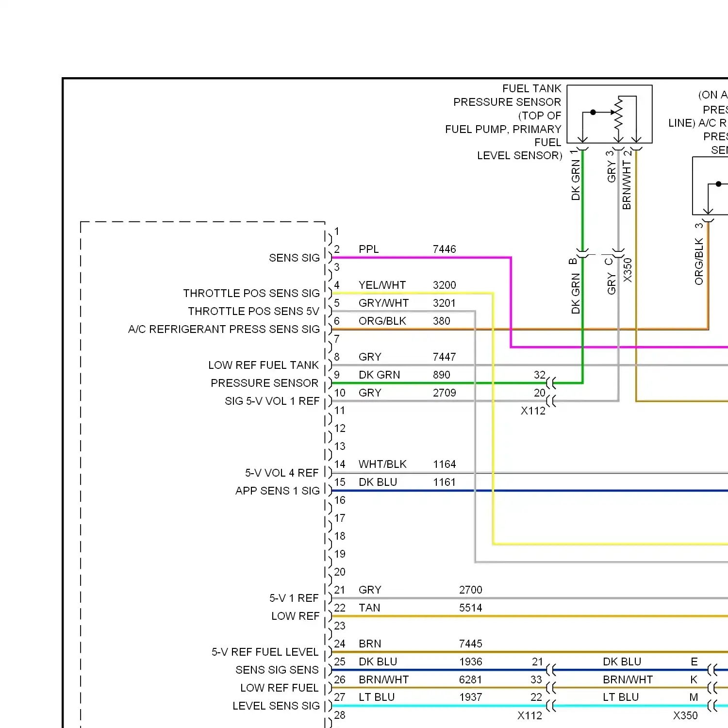Click connector cavity letter "K"
728x728 pixels.
[694, 679]
